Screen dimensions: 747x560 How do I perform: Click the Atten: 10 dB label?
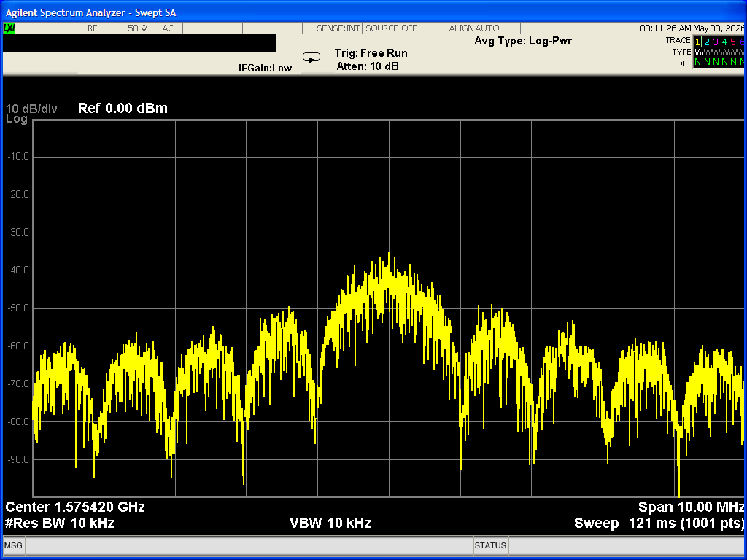pos(368,66)
